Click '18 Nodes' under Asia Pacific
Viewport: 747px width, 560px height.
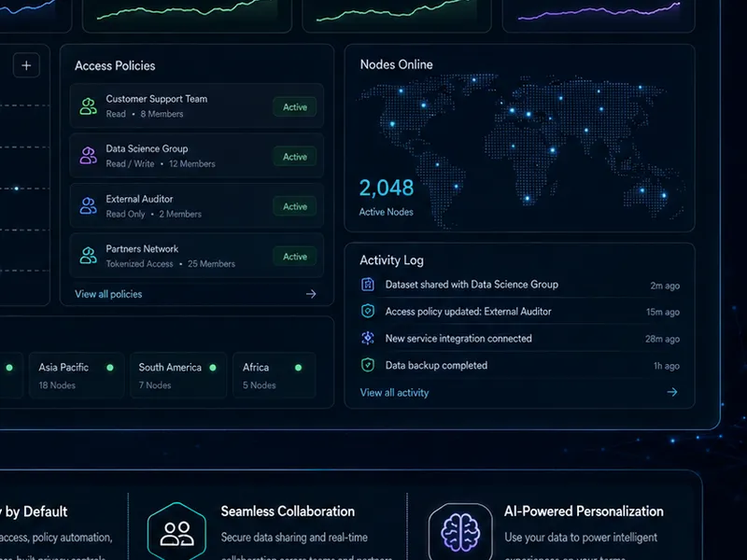point(57,385)
